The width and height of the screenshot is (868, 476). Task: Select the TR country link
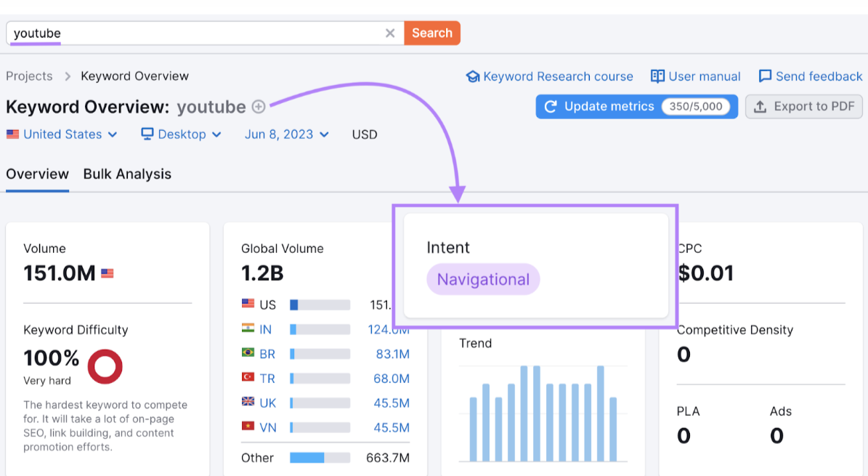pyautogui.click(x=267, y=379)
